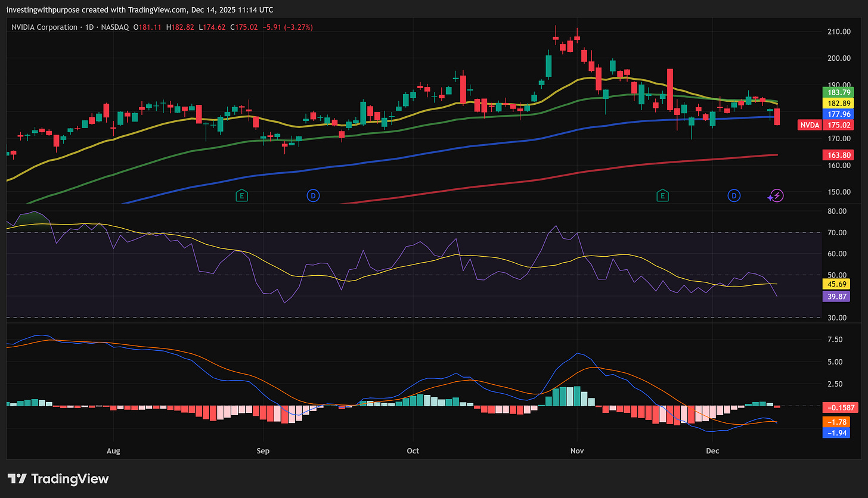Click the 'NVIDIA Corporation · 1D · NASDAQ' title

[x=70, y=27]
